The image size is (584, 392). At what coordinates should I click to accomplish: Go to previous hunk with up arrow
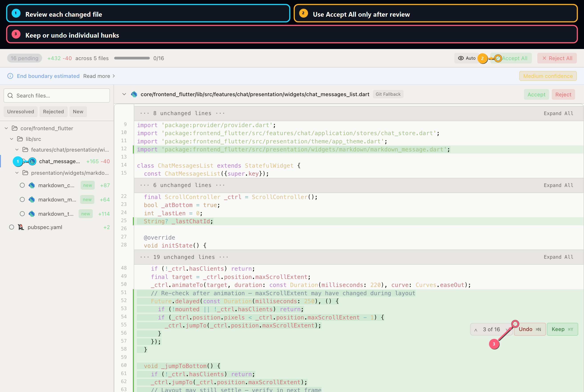pyautogui.click(x=476, y=330)
